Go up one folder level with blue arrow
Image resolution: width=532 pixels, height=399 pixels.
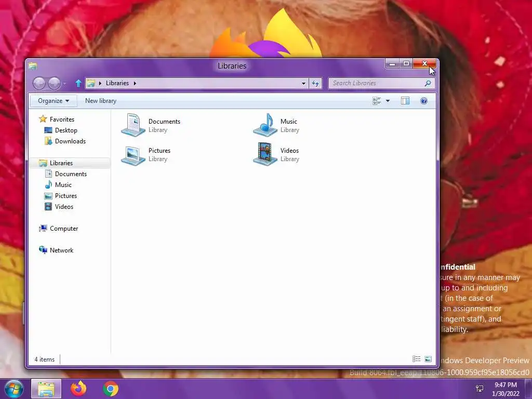click(x=78, y=83)
